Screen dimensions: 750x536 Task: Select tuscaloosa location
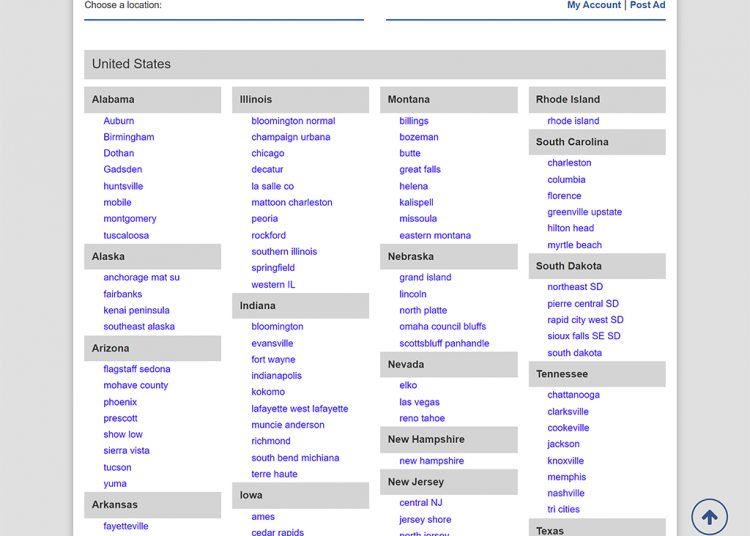tap(126, 236)
